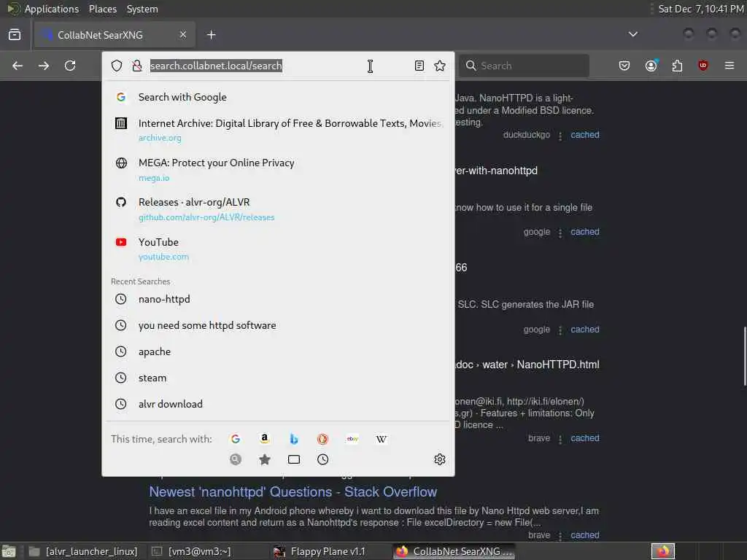The height and width of the screenshot is (560, 747).
Task: Search this time with Wikipedia icon
Action: tap(382, 439)
